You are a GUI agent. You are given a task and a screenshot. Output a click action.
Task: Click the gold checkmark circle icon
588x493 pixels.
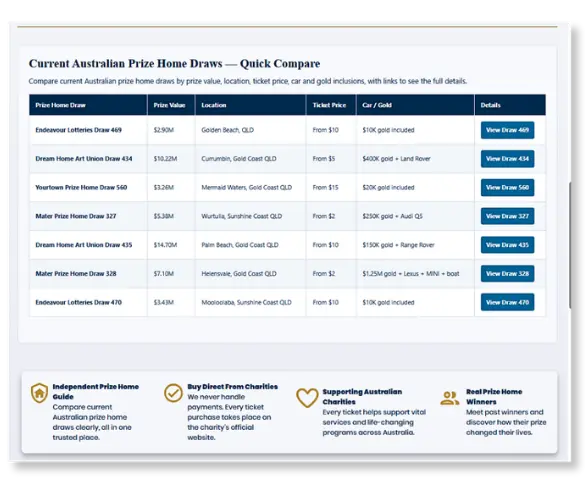pos(173,393)
